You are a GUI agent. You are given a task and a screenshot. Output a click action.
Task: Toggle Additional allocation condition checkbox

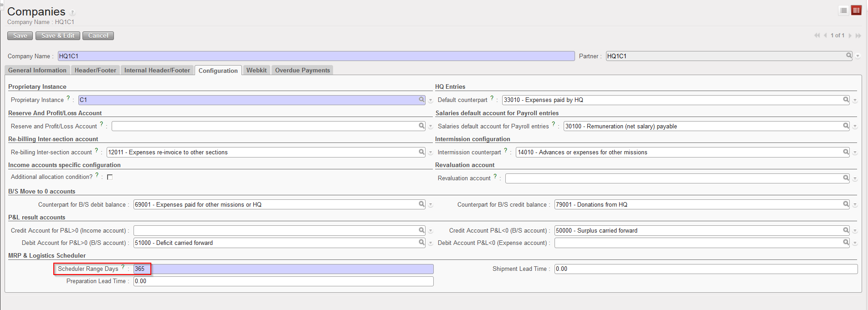pyautogui.click(x=110, y=177)
